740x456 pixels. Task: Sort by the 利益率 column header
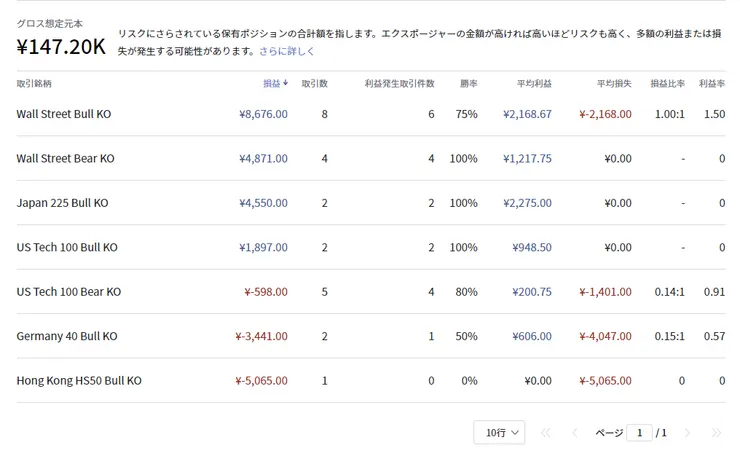tap(712, 83)
